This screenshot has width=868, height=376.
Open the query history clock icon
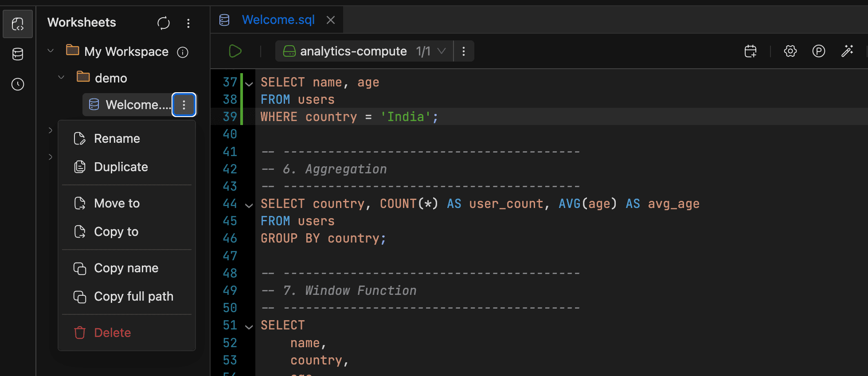pos(18,84)
